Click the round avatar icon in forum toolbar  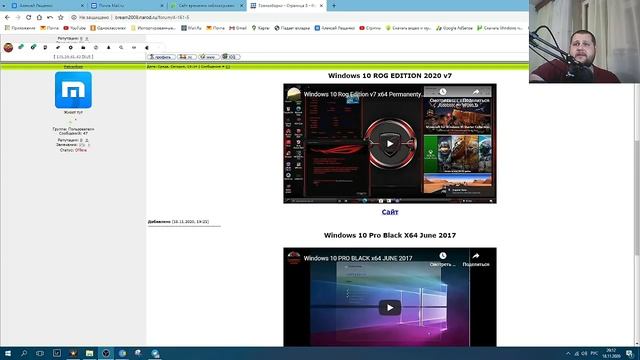pos(8,47)
